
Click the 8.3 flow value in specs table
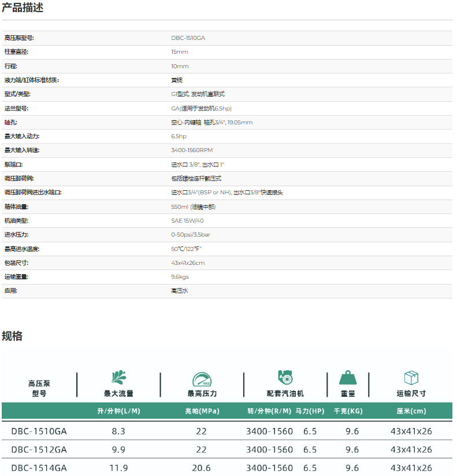point(118,431)
